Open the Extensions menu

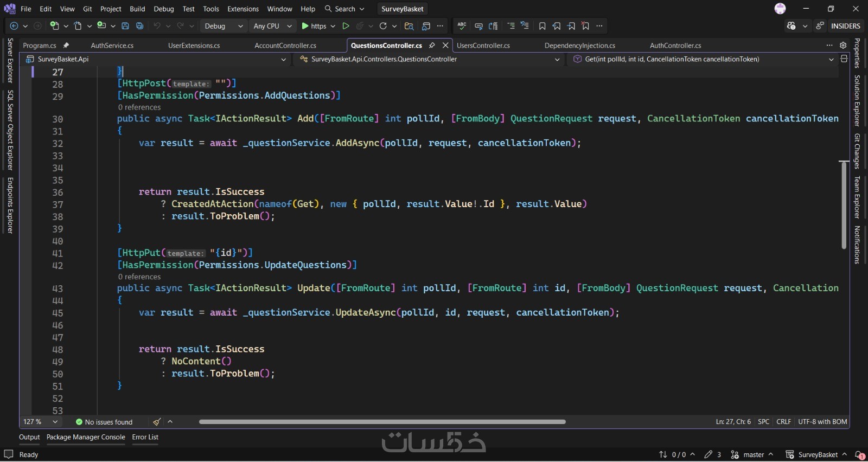(242, 9)
